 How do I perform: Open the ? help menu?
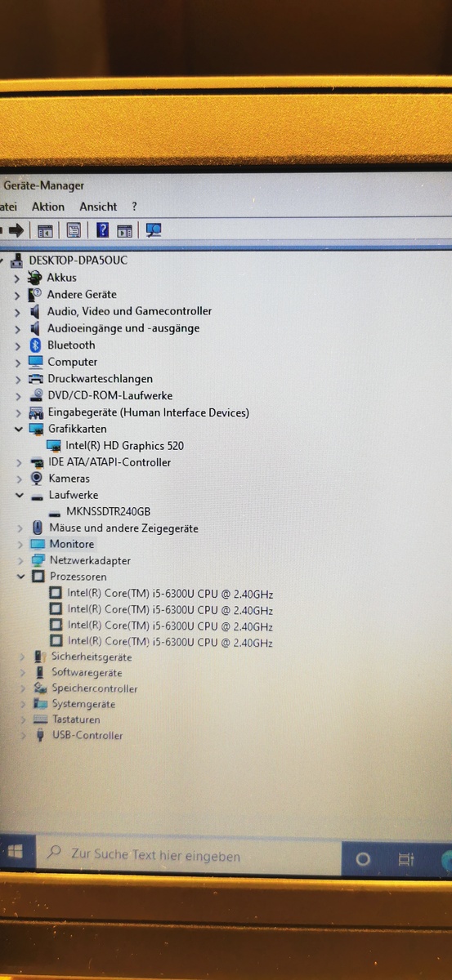tap(134, 207)
